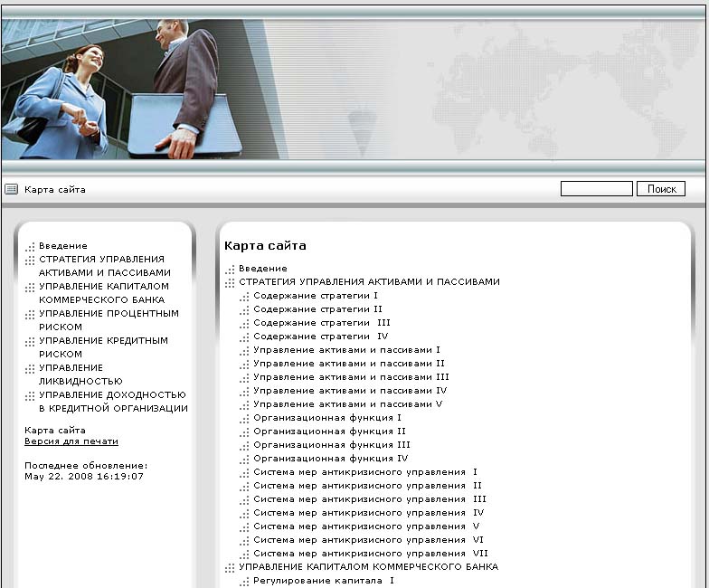
Task: Open 'Содержание стратегии III' page
Action: click(321, 323)
